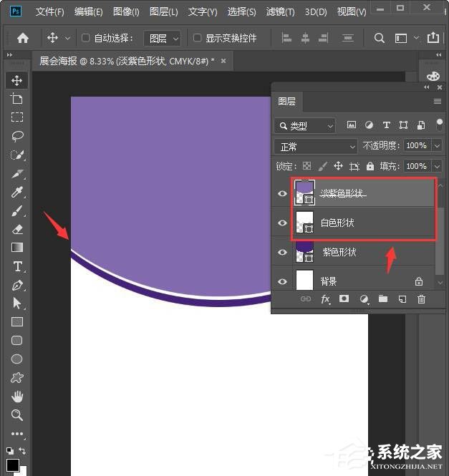Select the Lasso tool
The height and width of the screenshot is (476, 449).
pyautogui.click(x=17, y=136)
